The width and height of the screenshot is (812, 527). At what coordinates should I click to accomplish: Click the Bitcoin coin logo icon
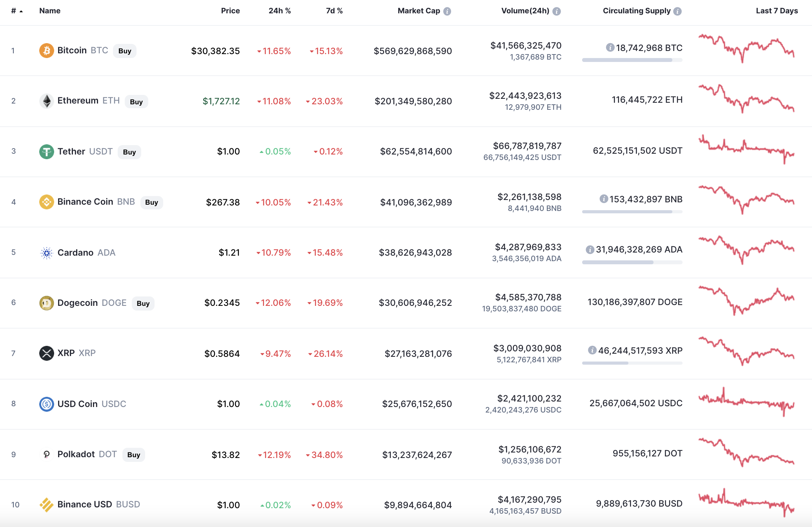coord(46,51)
